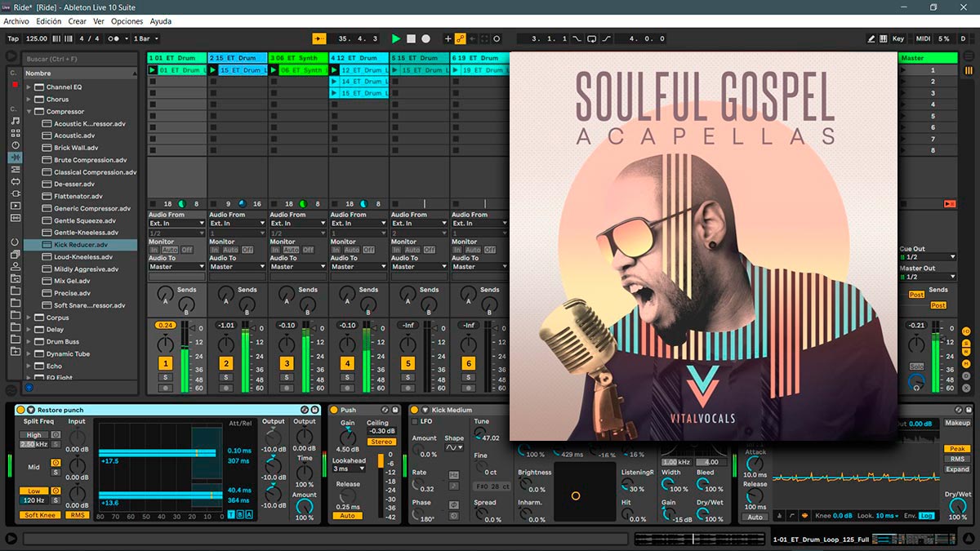The width and height of the screenshot is (980, 551).
Task: Launch clip 14_ET_Drum in track 4
Action: [x=334, y=82]
